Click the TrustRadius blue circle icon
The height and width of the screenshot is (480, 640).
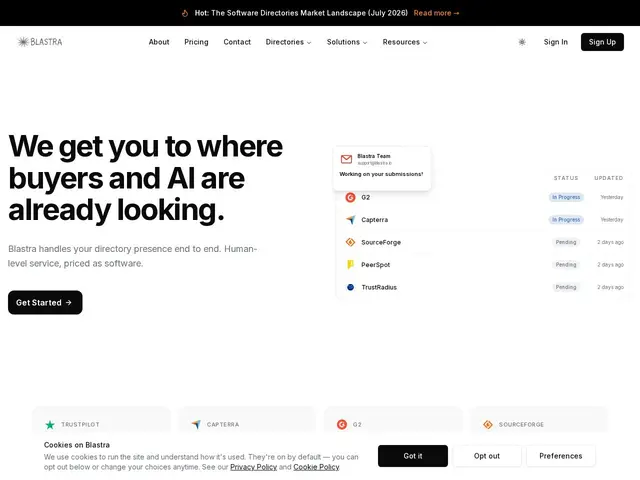[x=350, y=287]
